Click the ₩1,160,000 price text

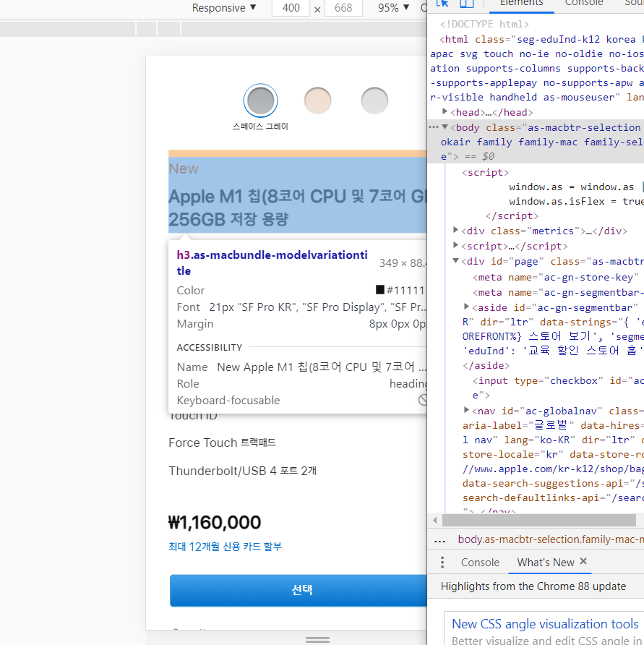tap(215, 522)
